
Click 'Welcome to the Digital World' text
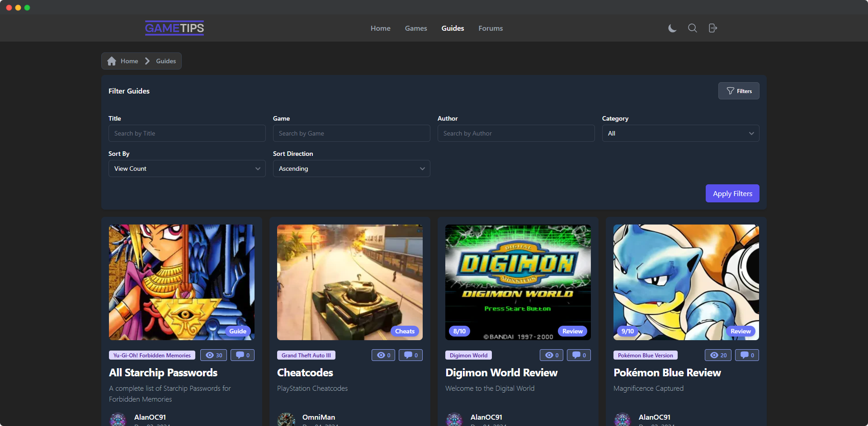pyautogui.click(x=490, y=388)
